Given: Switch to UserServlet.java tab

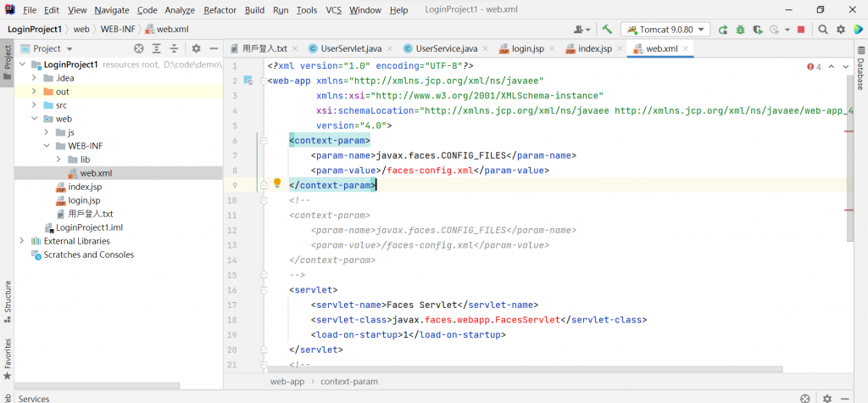Looking at the screenshot, I should (351, 48).
